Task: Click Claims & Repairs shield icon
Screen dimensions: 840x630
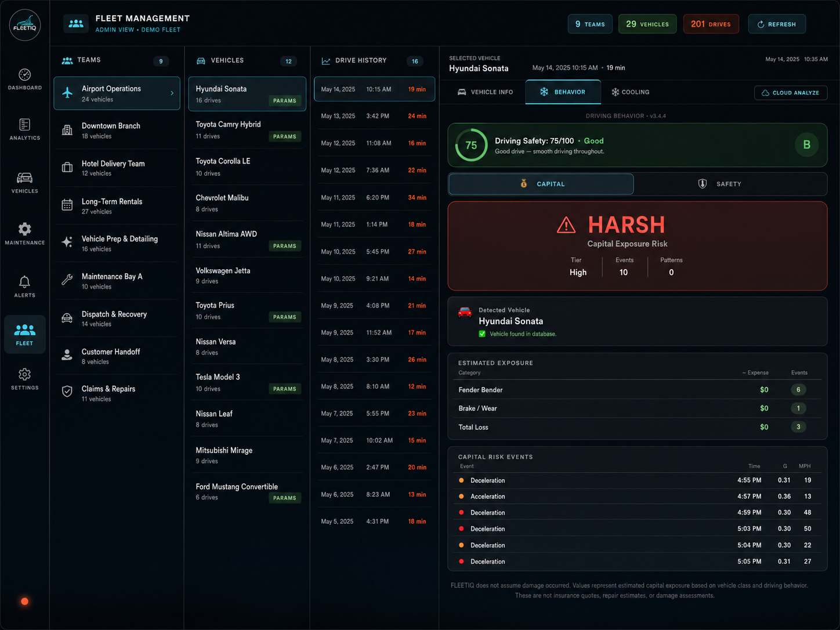Action: pyautogui.click(x=67, y=392)
